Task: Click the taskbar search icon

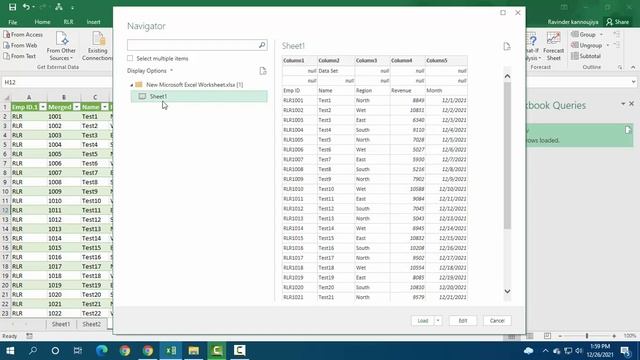Action: 33,351
